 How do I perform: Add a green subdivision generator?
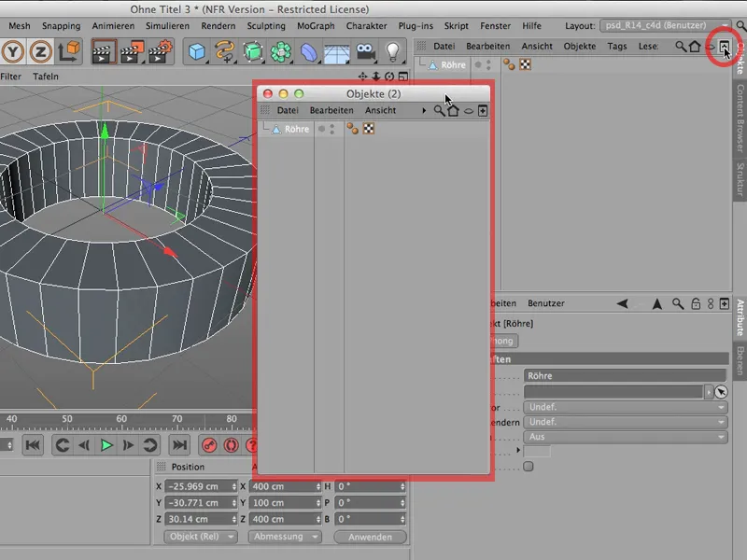pos(252,52)
